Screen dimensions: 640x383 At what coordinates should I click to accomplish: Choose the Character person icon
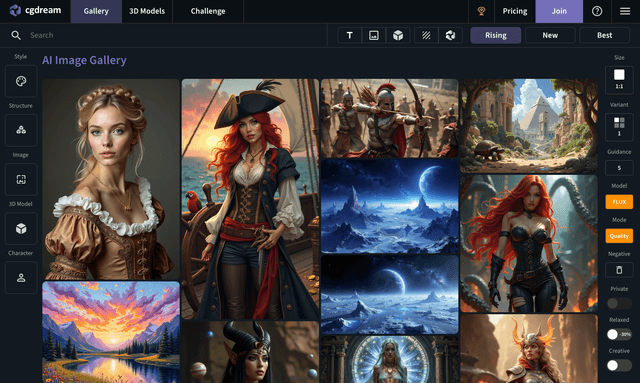[21, 278]
